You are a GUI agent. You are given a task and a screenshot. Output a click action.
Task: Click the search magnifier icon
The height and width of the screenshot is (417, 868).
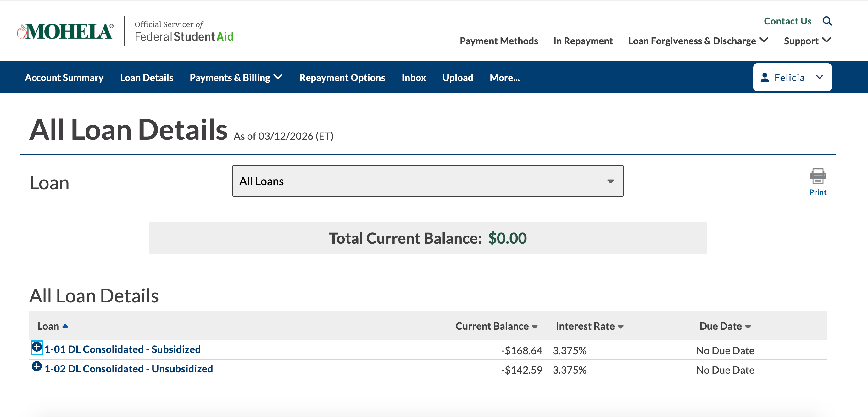827,21
